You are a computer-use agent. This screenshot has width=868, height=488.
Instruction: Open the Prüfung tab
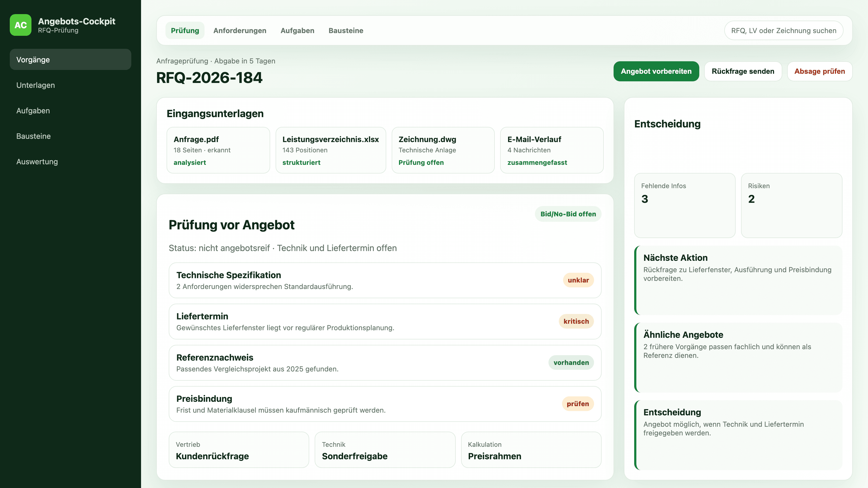tap(185, 30)
